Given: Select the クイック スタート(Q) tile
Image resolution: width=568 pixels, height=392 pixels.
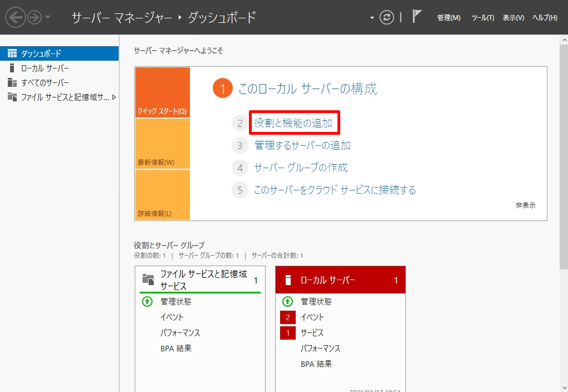Looking at the screenshot, I should (162, 92).
